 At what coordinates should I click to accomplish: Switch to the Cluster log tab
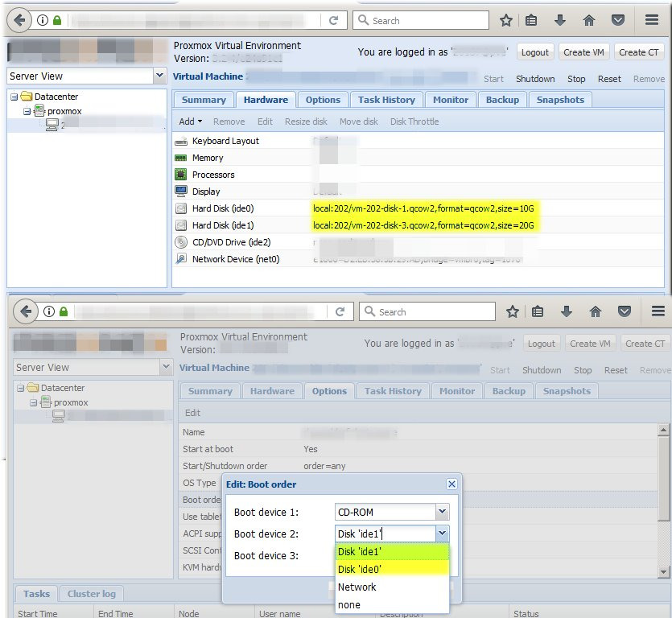coord(91,594)
